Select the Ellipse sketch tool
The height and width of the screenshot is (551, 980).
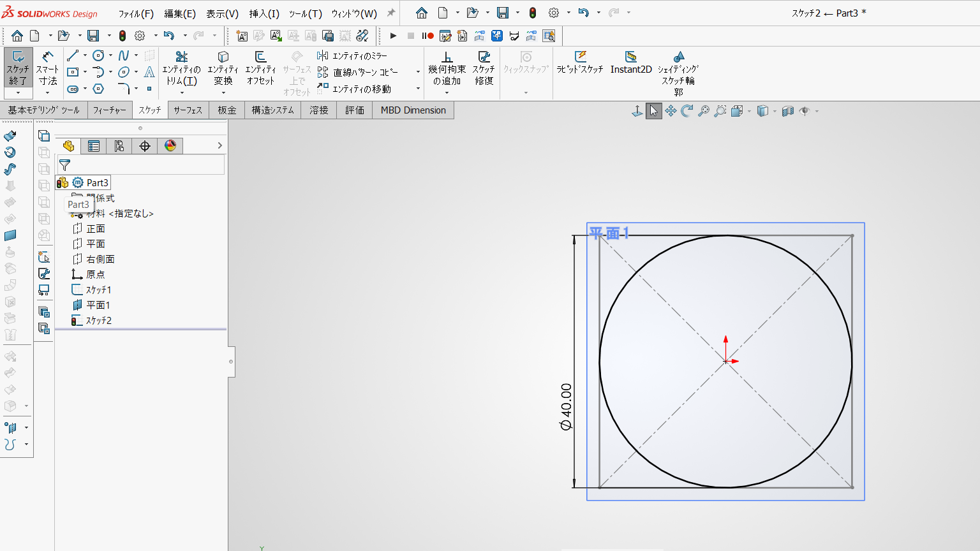click(x=124, y=72)
